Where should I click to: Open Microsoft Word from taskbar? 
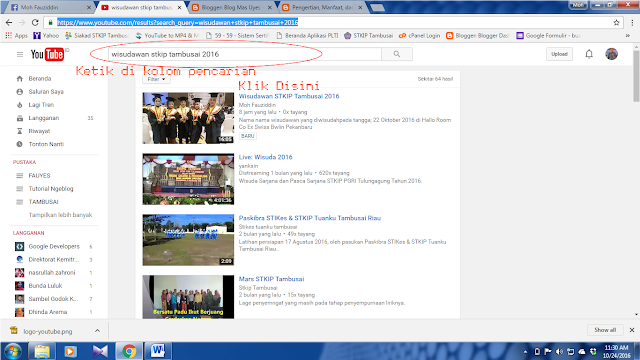pyautogui.click(x=158, y=351)
